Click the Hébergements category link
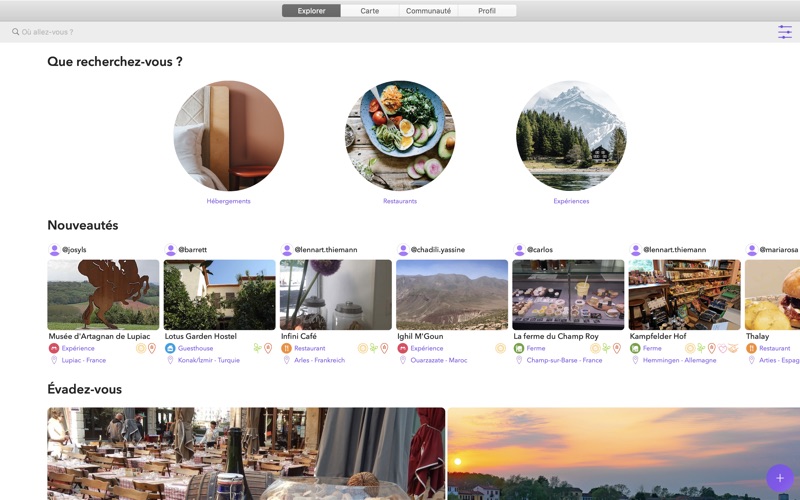Screen dimensions: 800x500 pyautogui.click(x=229, y=201)
